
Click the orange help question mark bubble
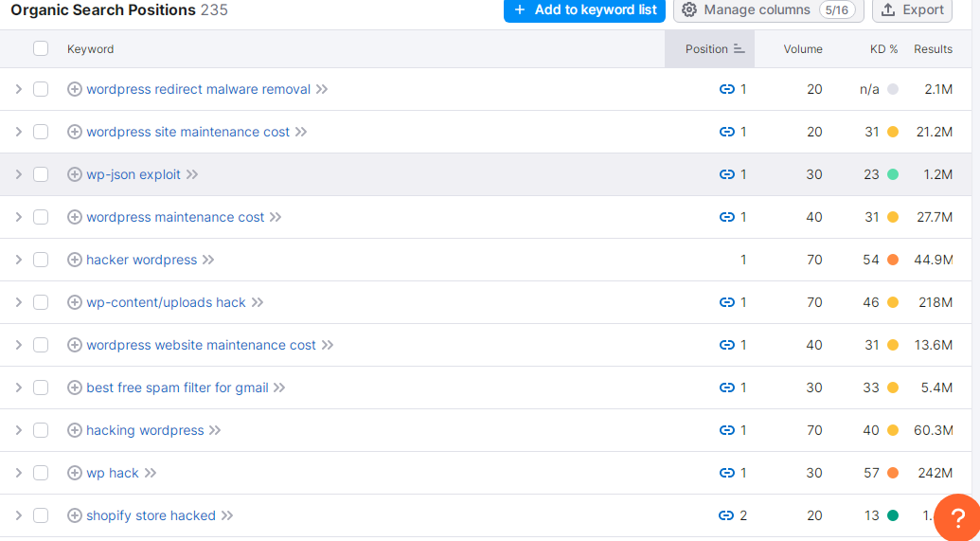(957, 517)
